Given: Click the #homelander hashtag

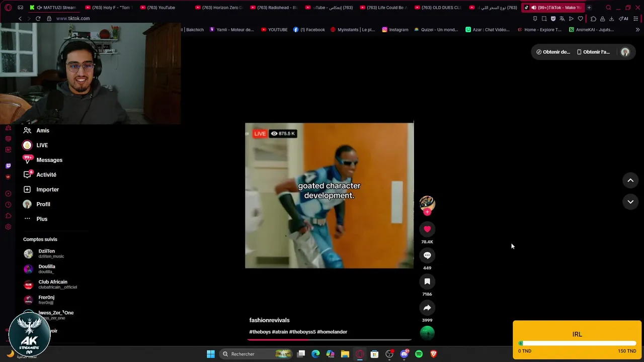Looking at the screenshot, I should coord(332,332).
